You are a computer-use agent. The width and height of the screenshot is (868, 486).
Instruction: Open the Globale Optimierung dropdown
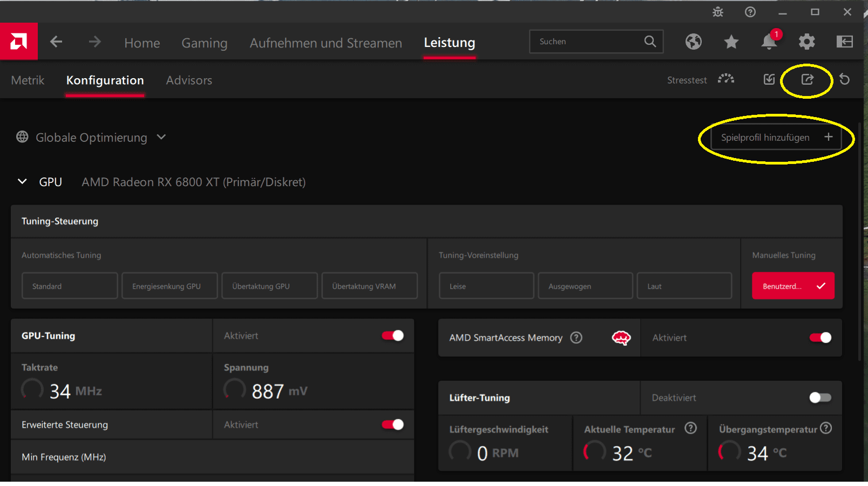tap(161, 137)
